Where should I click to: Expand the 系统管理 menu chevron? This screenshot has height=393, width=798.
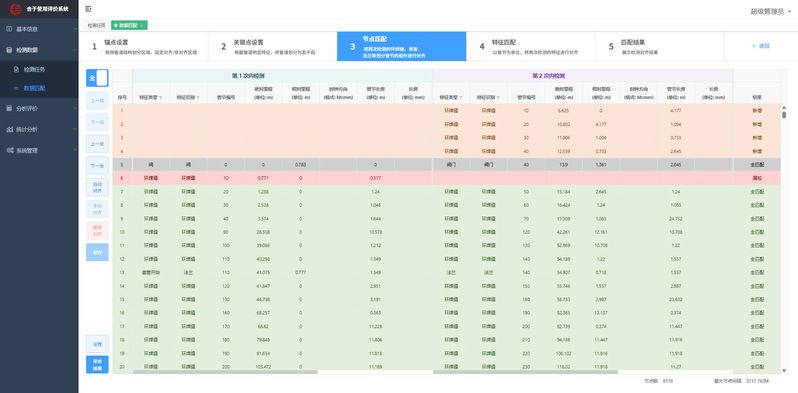75,150
